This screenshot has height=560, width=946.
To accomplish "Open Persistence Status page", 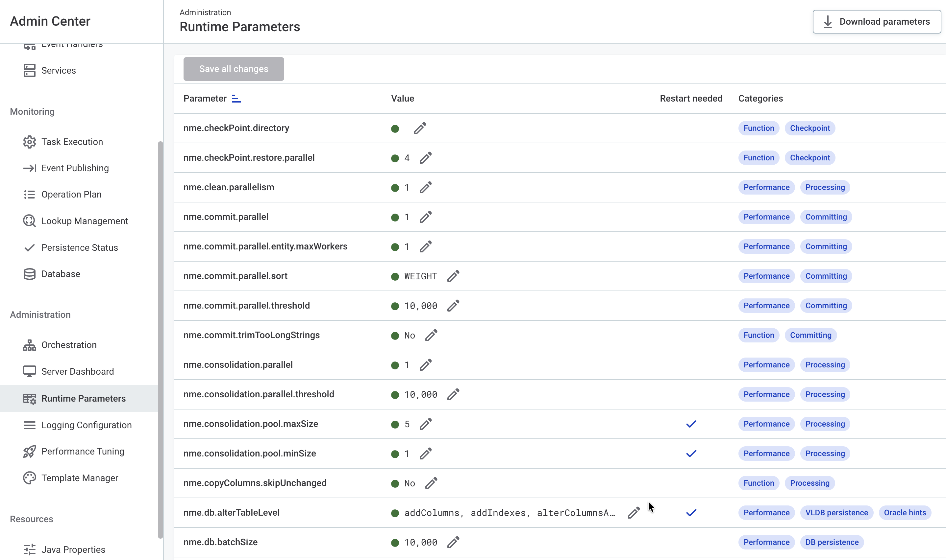I will (x=79, y=247).
